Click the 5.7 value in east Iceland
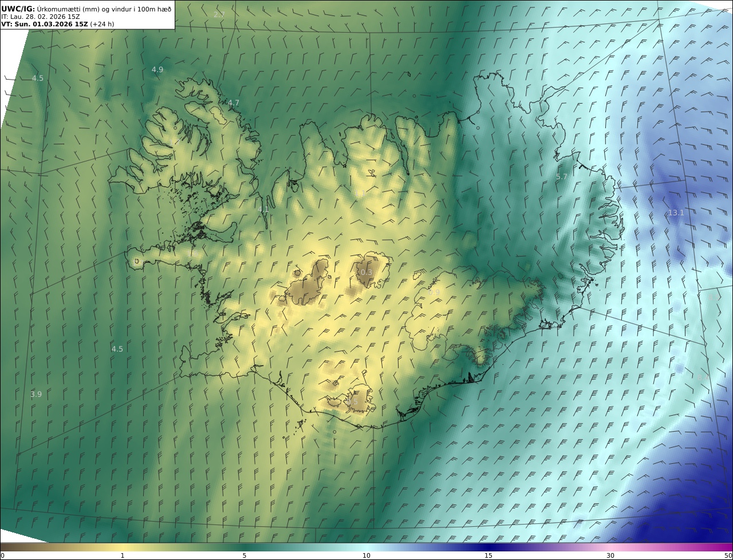 [x=562, y=177]
